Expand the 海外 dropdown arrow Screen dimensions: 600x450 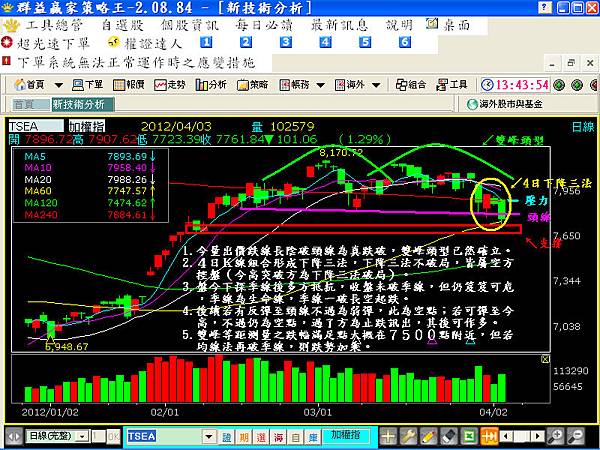coord(376,85)
